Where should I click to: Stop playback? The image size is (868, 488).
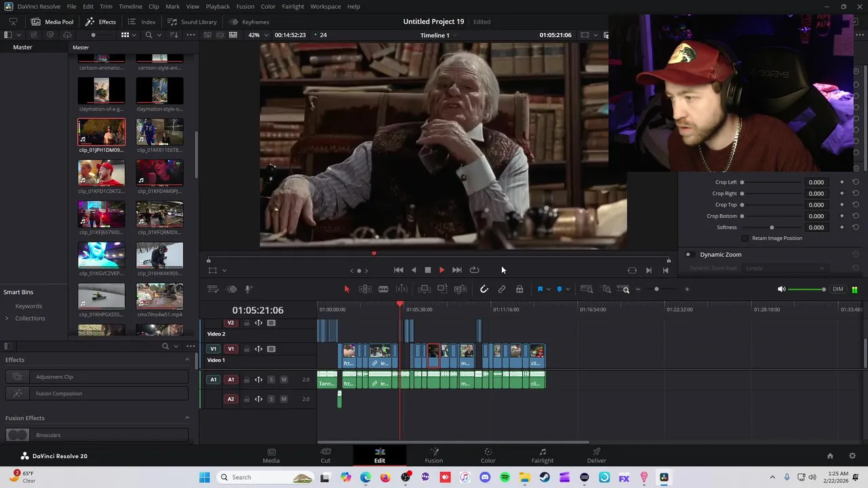[428, 270]
